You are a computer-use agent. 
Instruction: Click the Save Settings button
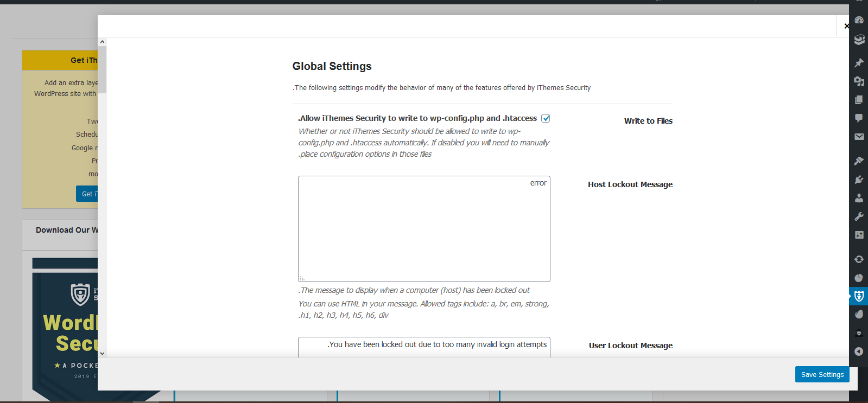pyautogui.click(x=822, y=374)
